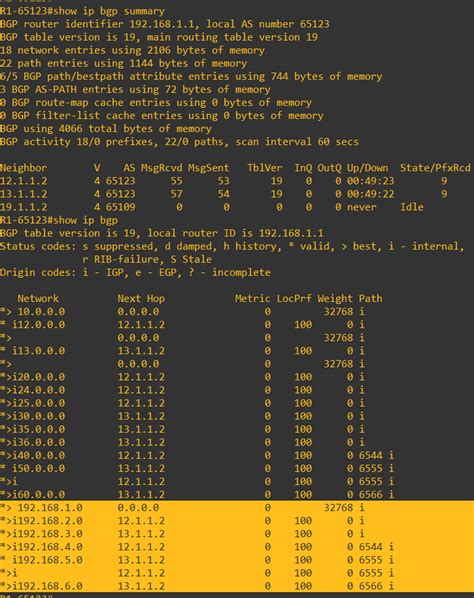Select network i12.0.0.0 in the BGP table
This screenshot has height=598, width=474.
coord(39,325)
